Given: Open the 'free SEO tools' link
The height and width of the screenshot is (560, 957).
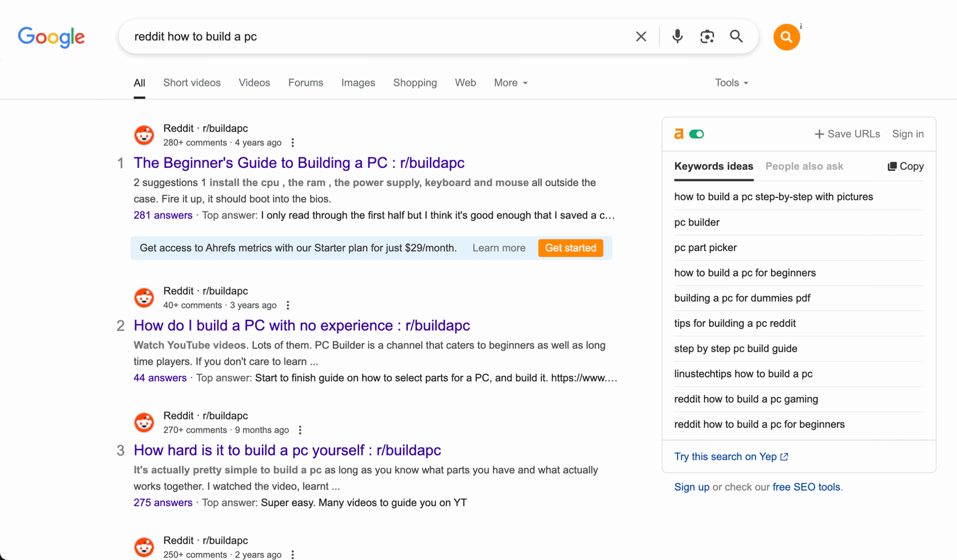Looking at the screenshot, I should [x=806, y=487].
